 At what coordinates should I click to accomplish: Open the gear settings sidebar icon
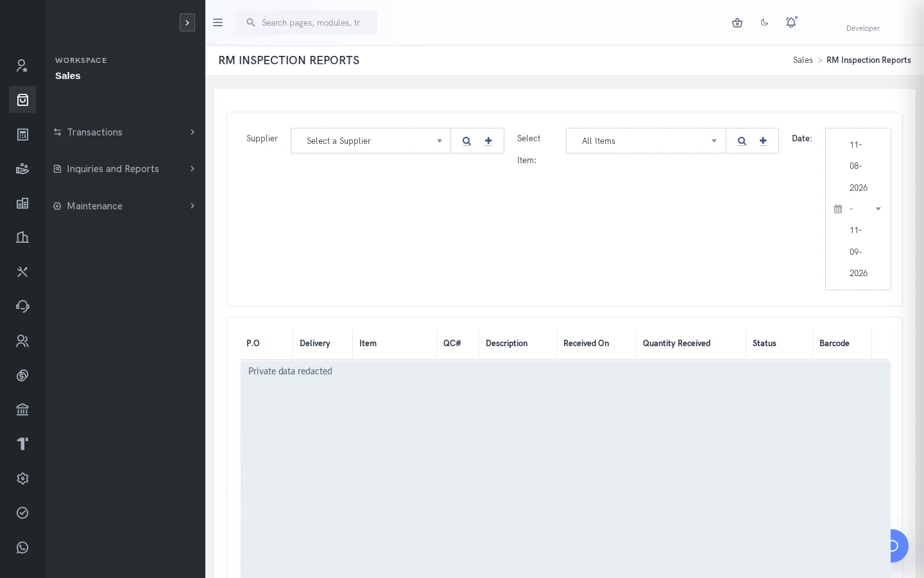pos(22,478)
